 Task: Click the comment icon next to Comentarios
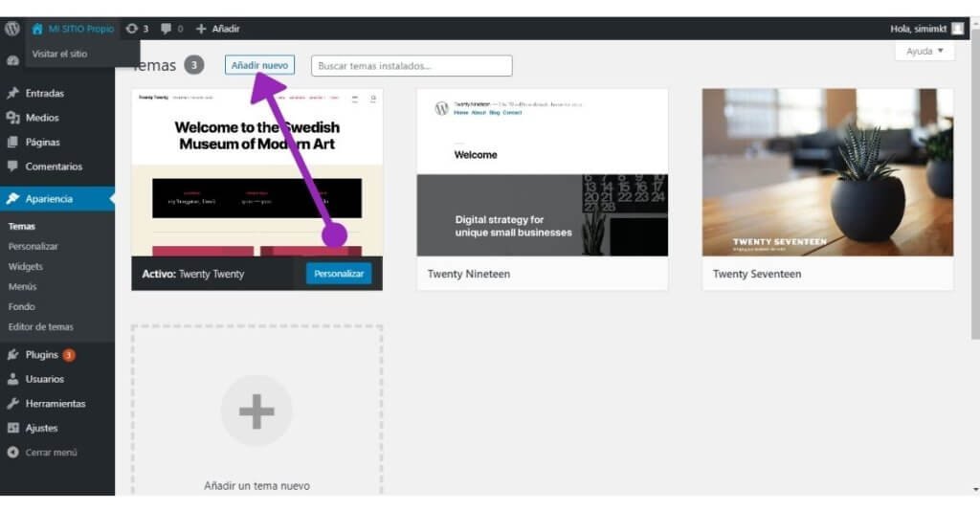pos(12,167)
